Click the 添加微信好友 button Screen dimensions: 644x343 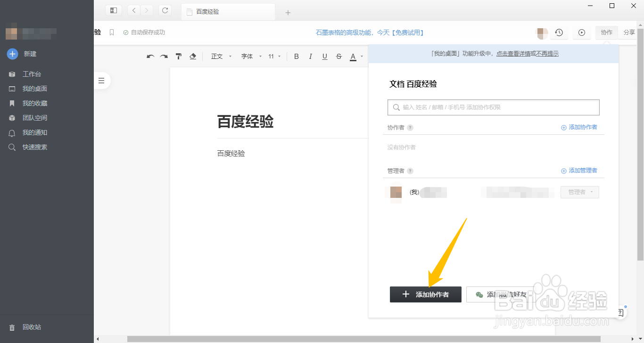click(500, 294)
